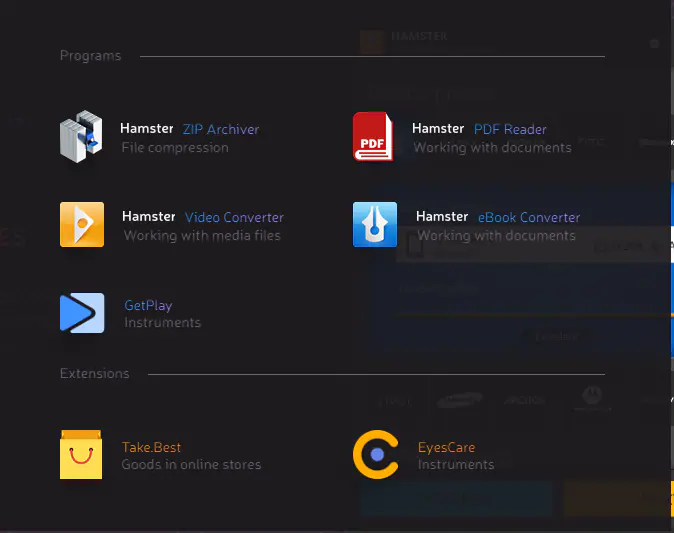Click the "File compression" description text

(175, 148)
